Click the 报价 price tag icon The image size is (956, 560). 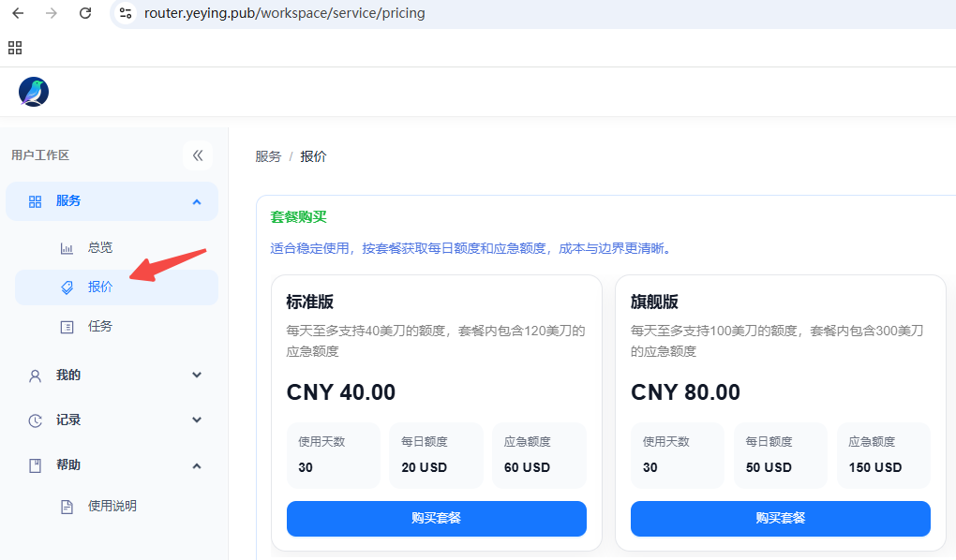point(67,287)
